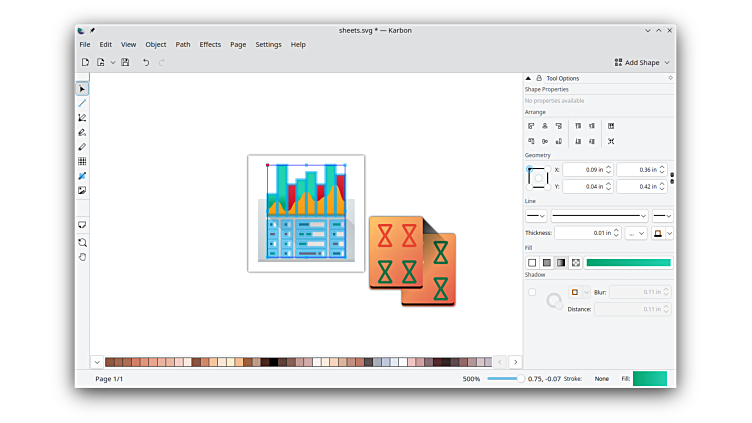Screen dimensions: 752x423
Task: Select the top-left geometry anchor point
Action: click(x=530, y=170)
